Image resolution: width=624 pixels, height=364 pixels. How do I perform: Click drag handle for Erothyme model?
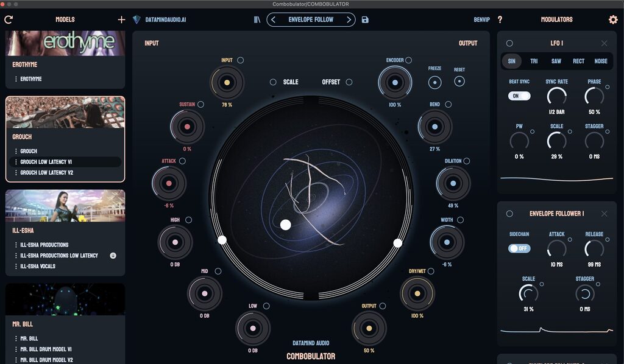[16, 79]
